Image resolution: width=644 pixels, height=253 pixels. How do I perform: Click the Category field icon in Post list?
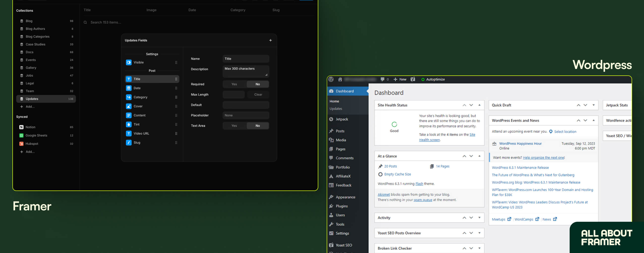(128, 97)
